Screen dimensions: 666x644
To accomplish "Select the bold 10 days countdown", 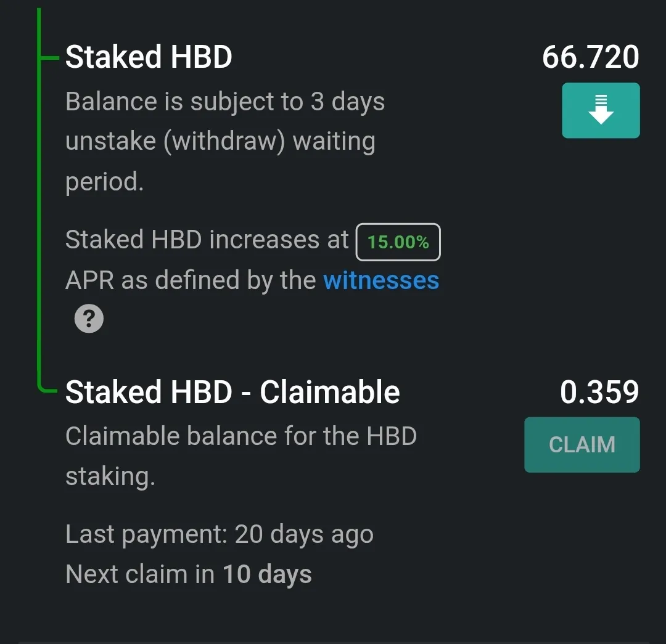I will point(267,575).
